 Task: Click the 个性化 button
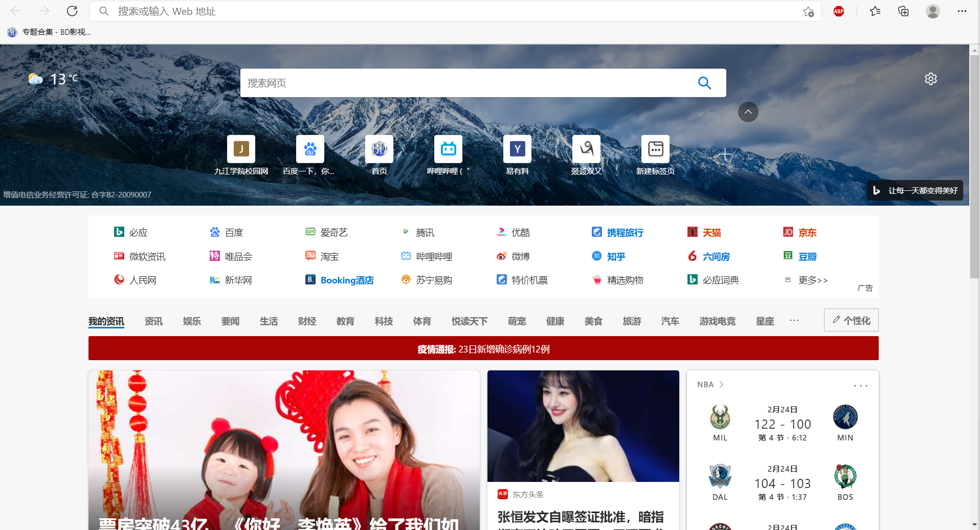point(851,320)
